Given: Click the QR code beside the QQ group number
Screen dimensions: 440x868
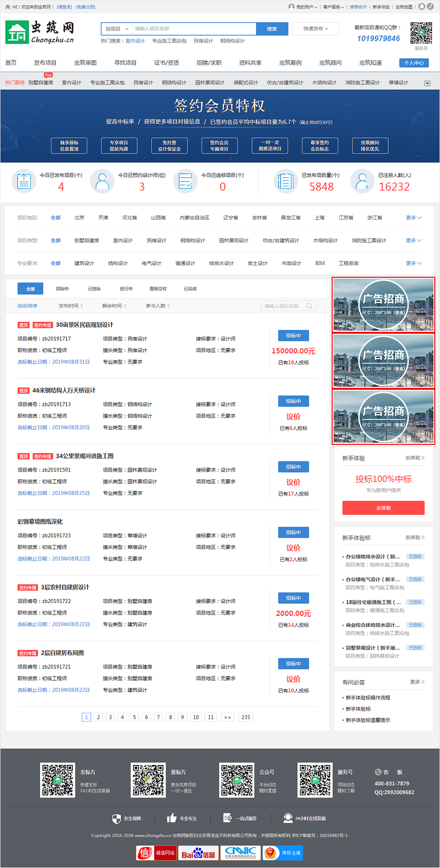Looking at the screenshot, I should pos(421,33).
